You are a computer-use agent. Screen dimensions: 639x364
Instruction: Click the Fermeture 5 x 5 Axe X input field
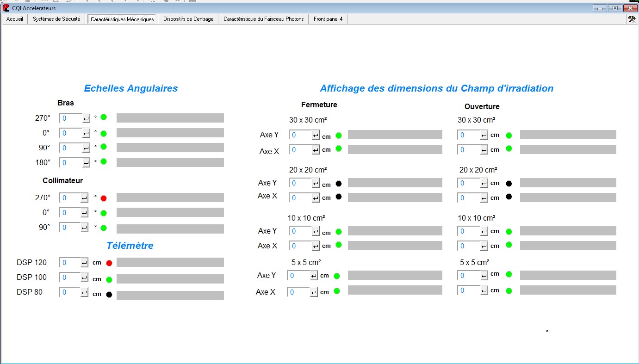[x=298, y=292]
